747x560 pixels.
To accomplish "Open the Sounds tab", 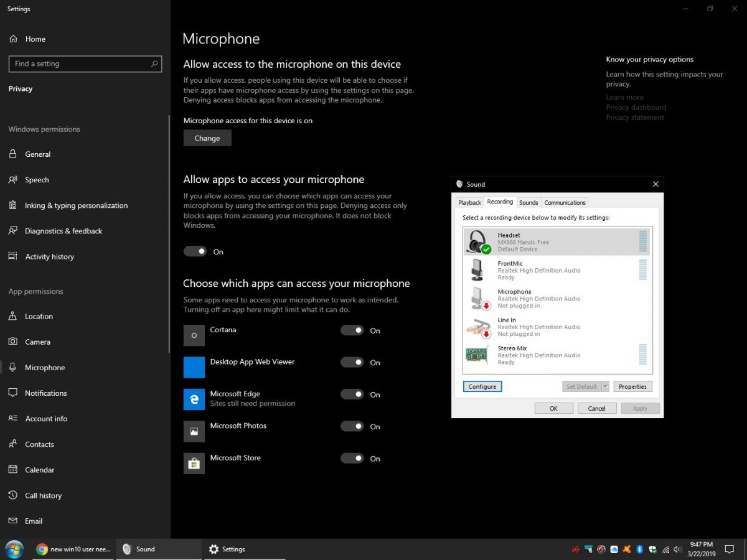I will pyautogui.click(x=529, y=202).
